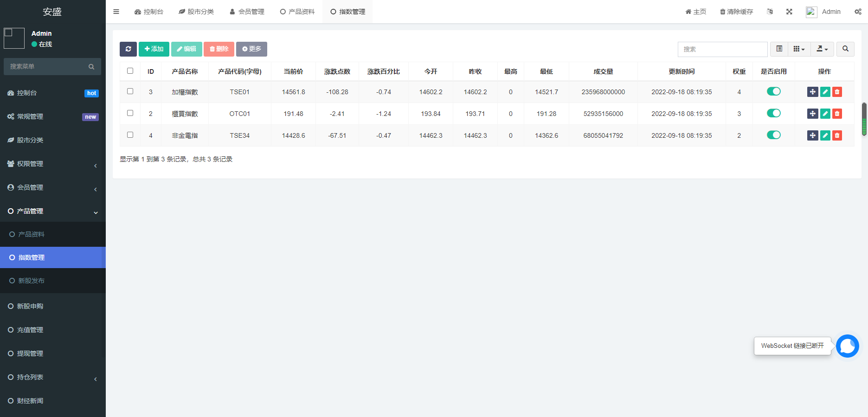Click the magnifier search button beside export
Image resolution: width=868 pixels, height=417 pixels.
tap(845, 49)
